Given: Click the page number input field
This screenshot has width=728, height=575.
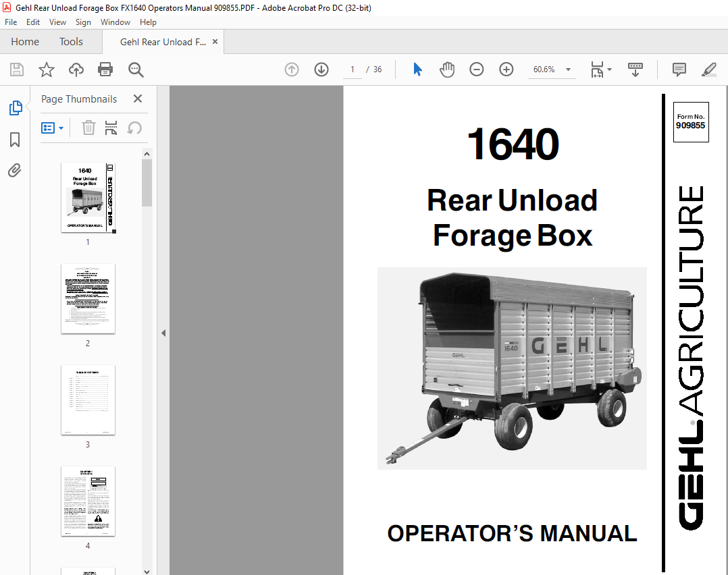Looking at the screenshot, I should coord(353,70).
